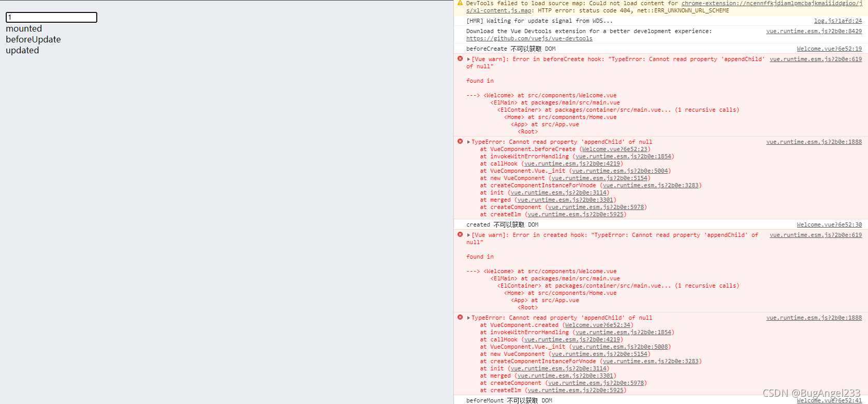Open Welcome.vue?6e52:30 source link
This screenshot has width=868, height=404.
pos(829,225)
